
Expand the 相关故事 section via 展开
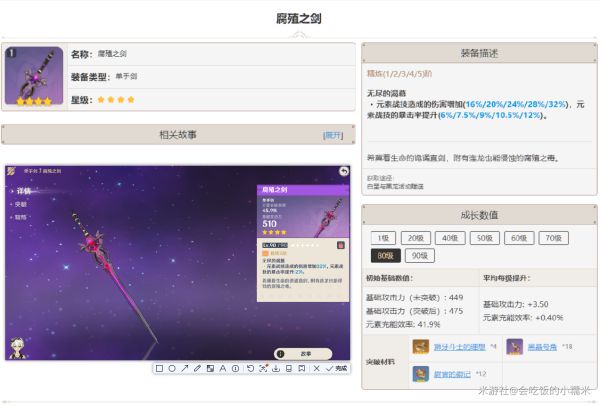(x=333, y=135)
